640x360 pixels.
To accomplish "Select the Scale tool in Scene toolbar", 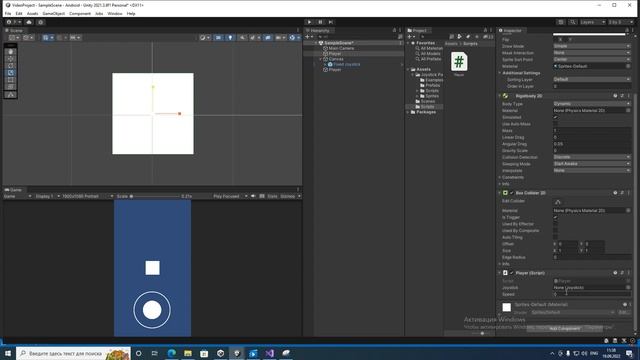I will 11,73.
